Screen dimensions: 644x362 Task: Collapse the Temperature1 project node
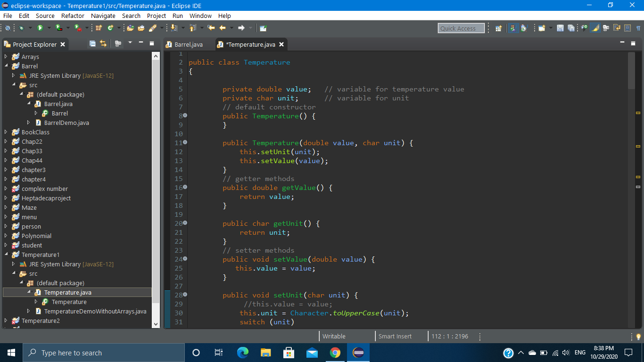click(x=6, y=255)
